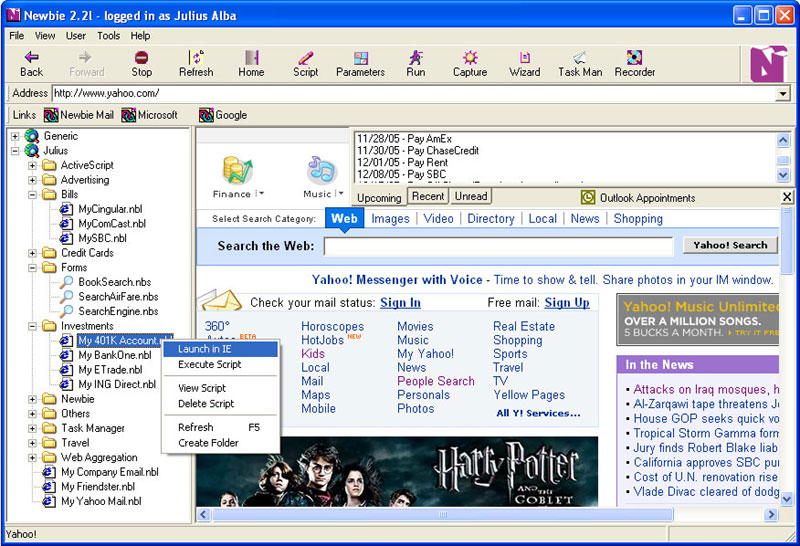Select the 12/01/05 - Pay Rent entry
This screenshot has width=800, height=546.
(x=403, y=162)
